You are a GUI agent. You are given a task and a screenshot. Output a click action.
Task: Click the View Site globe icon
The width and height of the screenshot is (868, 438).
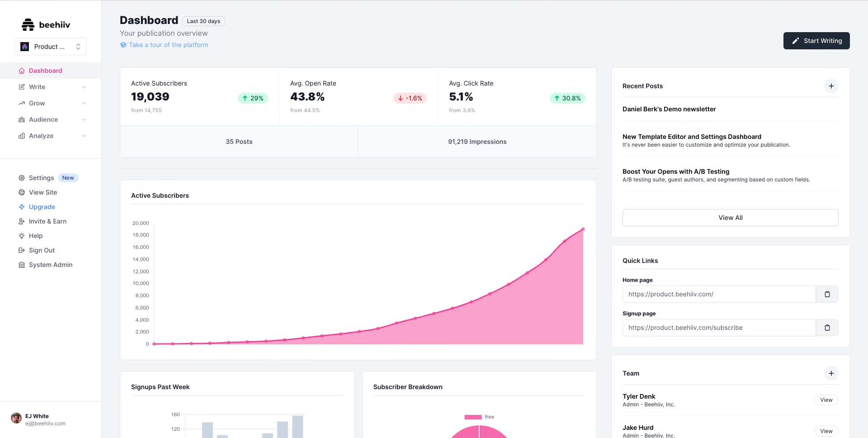pos(22,192)
